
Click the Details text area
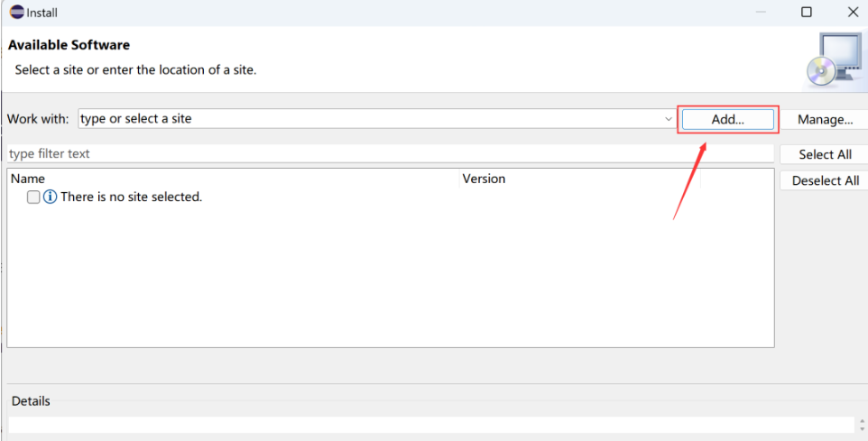[x=430, y=425]
